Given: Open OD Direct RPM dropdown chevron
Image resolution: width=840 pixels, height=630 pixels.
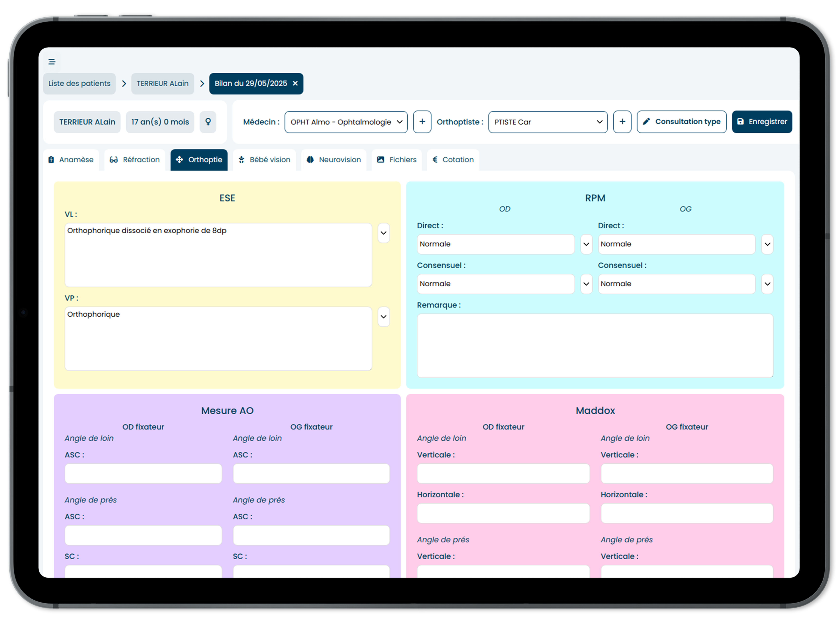Looking at the screenshot, I should tap(586, 244).
